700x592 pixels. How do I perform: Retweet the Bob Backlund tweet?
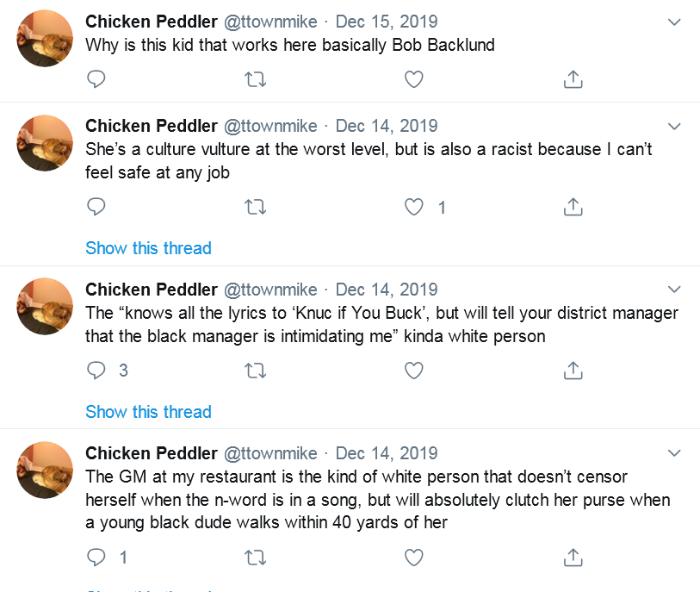pos(256,79)
